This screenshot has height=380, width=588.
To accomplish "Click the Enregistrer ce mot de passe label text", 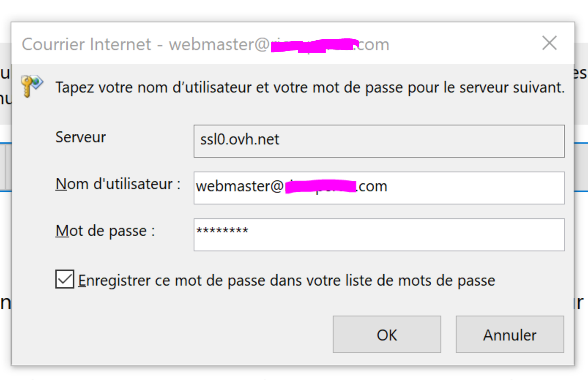I will click(286, 281).
